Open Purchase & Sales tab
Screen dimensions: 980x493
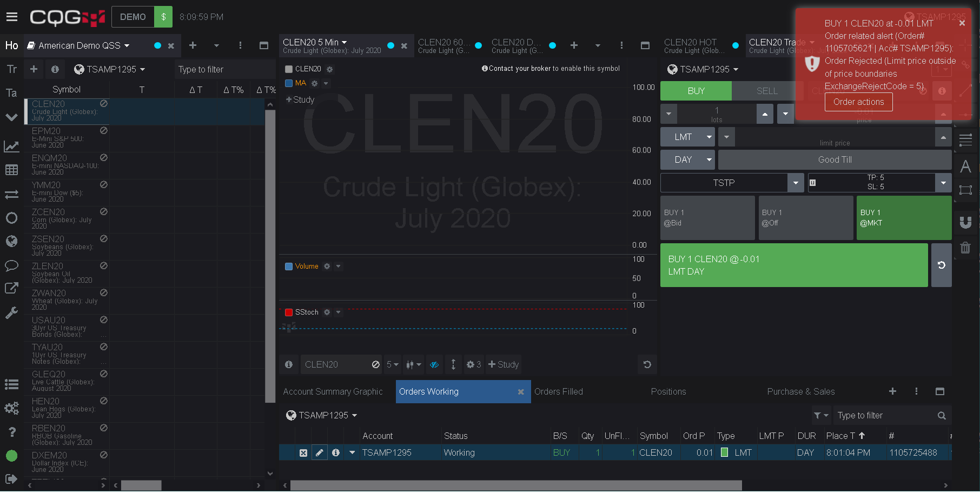point(801,391)
